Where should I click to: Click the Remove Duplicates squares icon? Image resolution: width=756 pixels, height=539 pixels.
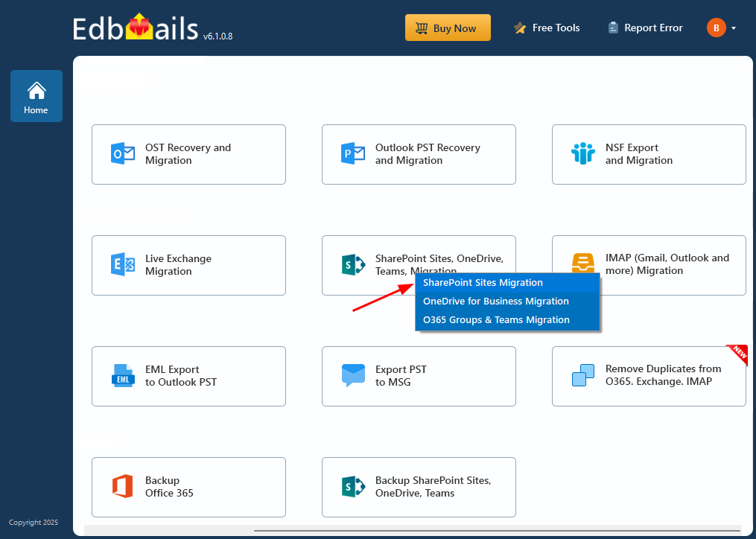click(x=583, y=375)
